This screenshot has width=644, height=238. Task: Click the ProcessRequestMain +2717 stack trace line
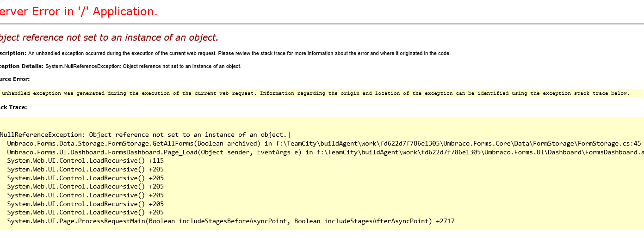(231, 221)
